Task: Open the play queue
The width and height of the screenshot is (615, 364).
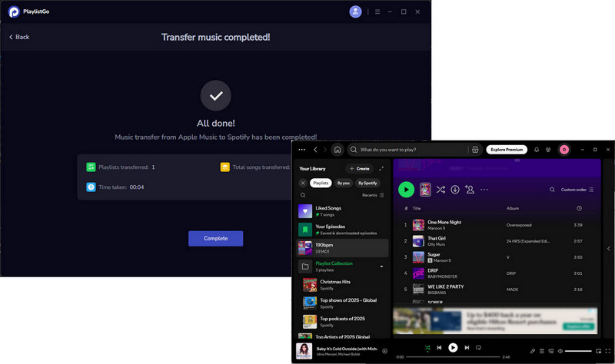Action: (x=542, y=351)
